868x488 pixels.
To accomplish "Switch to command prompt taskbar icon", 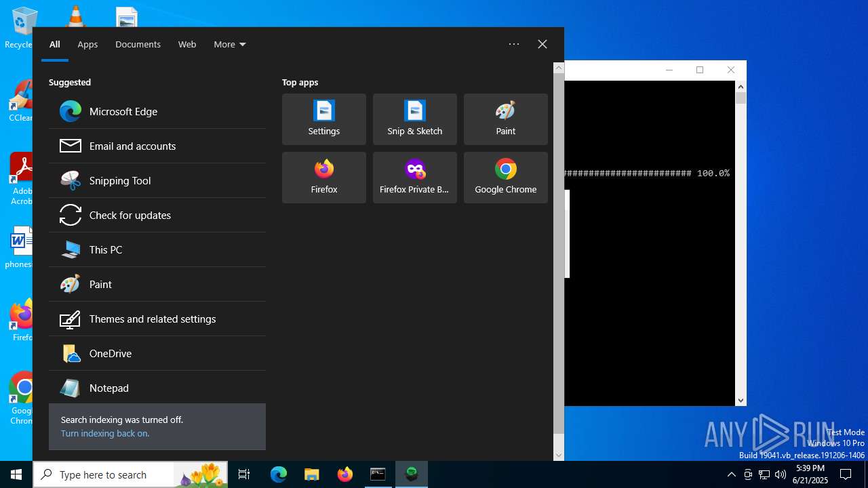I will coord(378,474).
